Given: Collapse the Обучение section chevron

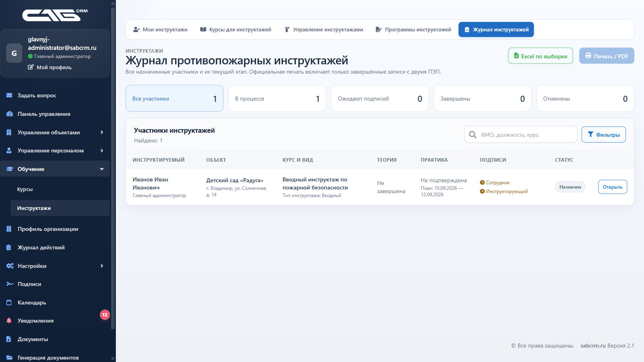Looking at the screenshot, I should 102,169.
